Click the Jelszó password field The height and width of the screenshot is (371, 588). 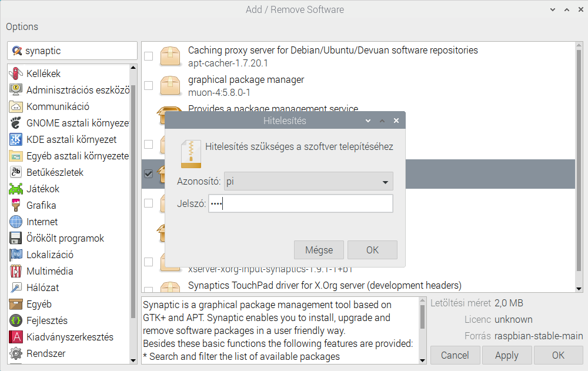[x=300, y=203]
